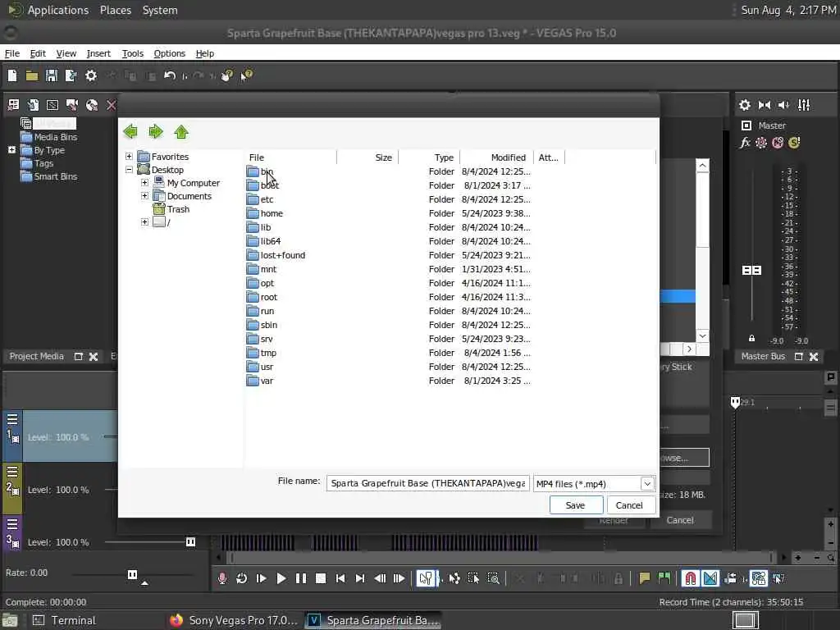Toggle Lock Envelopes to Events icon
This screenshot has width=840, height=630.
click(x=759, y=578)
